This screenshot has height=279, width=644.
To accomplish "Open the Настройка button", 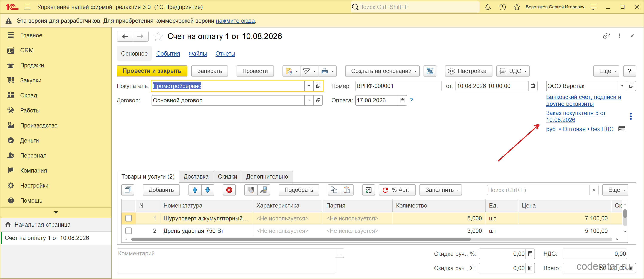I will tap(468, 71).
